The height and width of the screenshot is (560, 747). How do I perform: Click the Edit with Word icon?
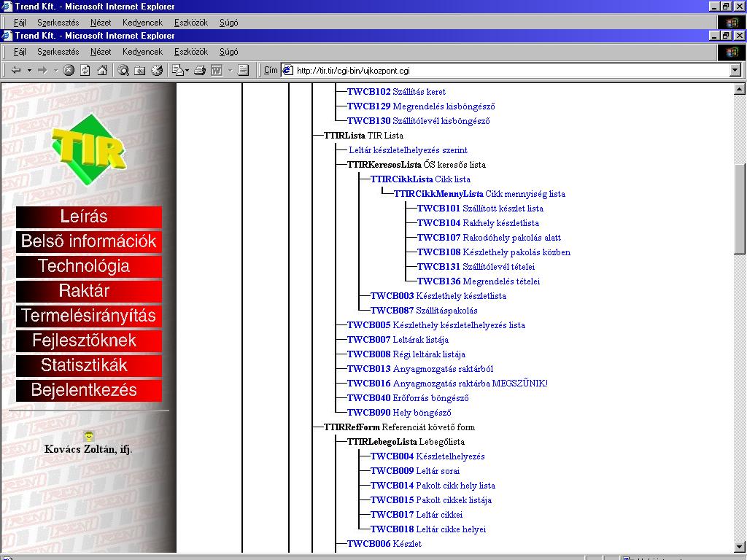tap(217, 71)
